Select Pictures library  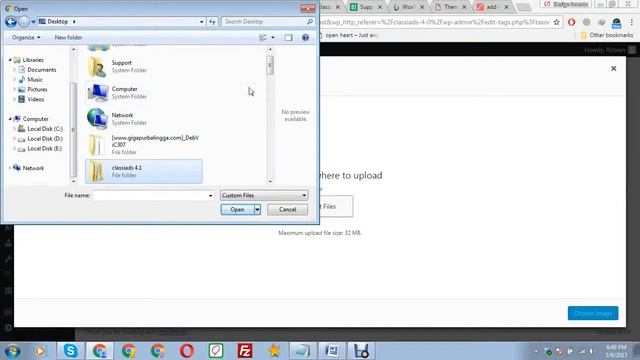point(37,89)
